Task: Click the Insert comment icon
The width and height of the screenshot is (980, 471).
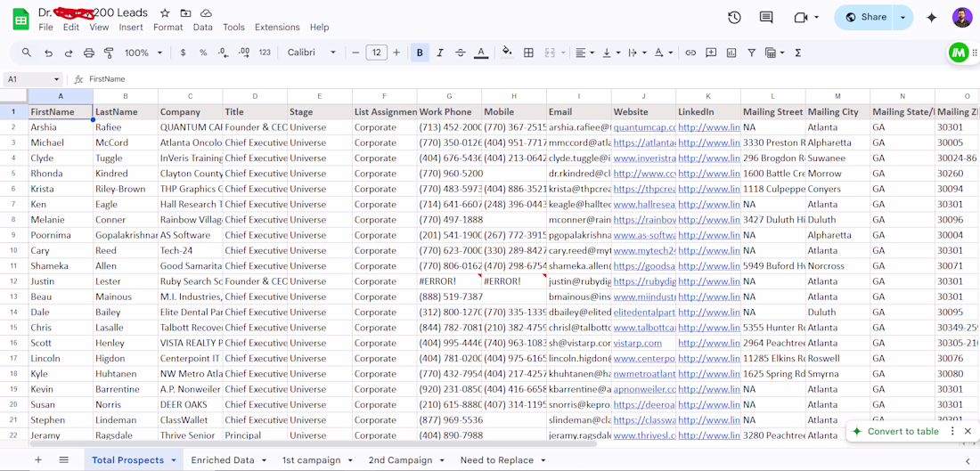Action: point(711,53)
